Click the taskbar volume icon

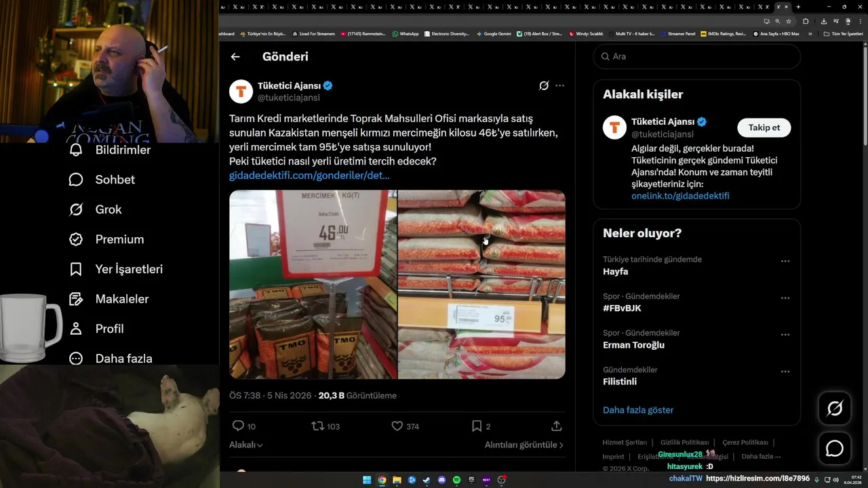pyautogui.click(x=835, y=480)
